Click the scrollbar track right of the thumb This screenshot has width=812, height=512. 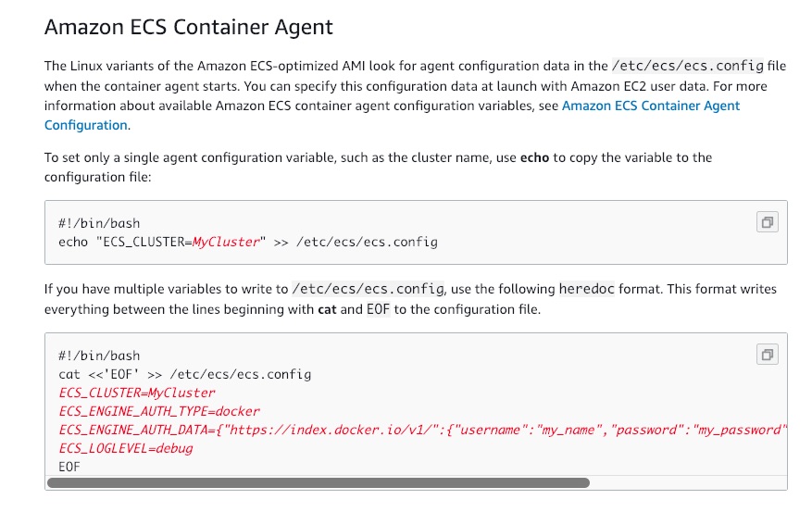pyautogui.click(x=688, y=483)
